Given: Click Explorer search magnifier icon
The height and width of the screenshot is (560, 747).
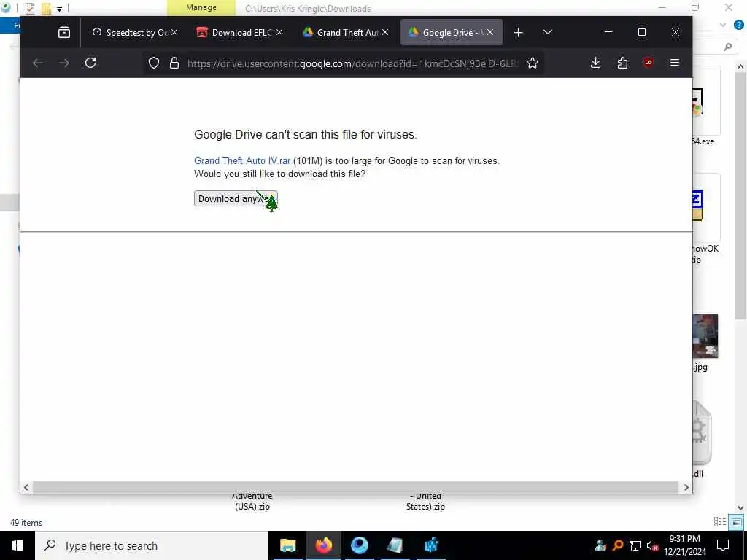Looking at the screenshot, I should point(727,47).
